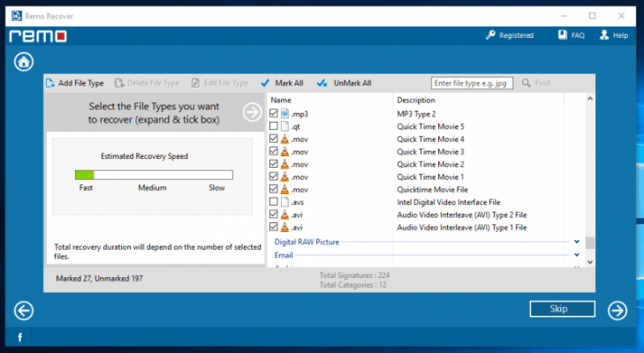
Task: Focus the Enter file type search field
Action: (472, 83)
